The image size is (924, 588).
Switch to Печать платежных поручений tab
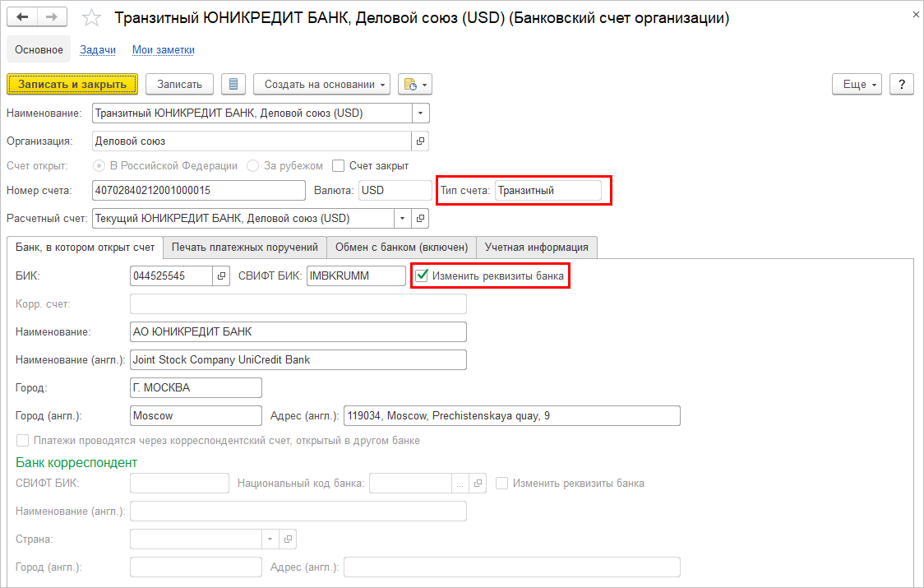point(244,247)
